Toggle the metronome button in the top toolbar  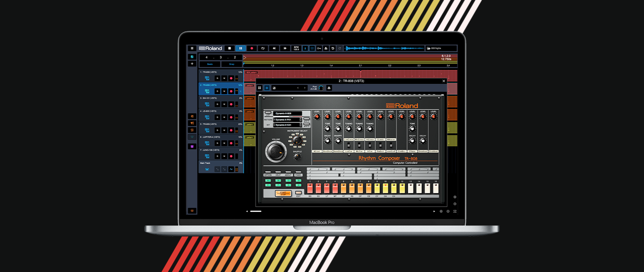(306, 48)
